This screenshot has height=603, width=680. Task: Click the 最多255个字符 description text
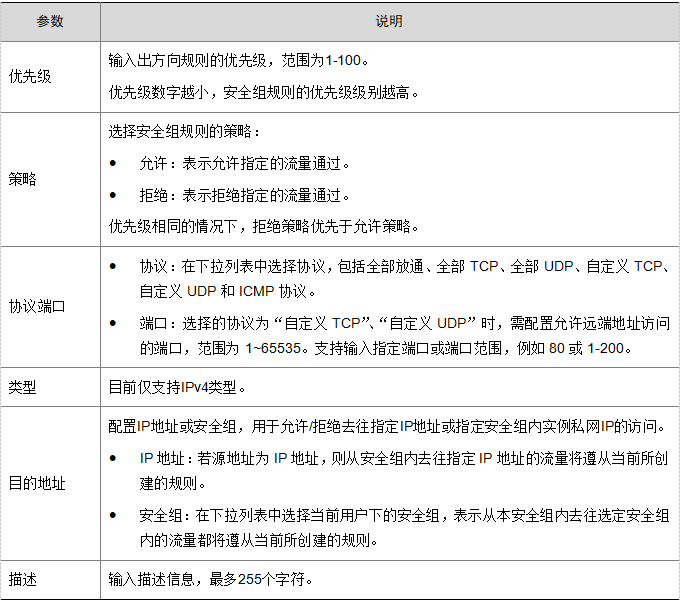coord(206,579)
